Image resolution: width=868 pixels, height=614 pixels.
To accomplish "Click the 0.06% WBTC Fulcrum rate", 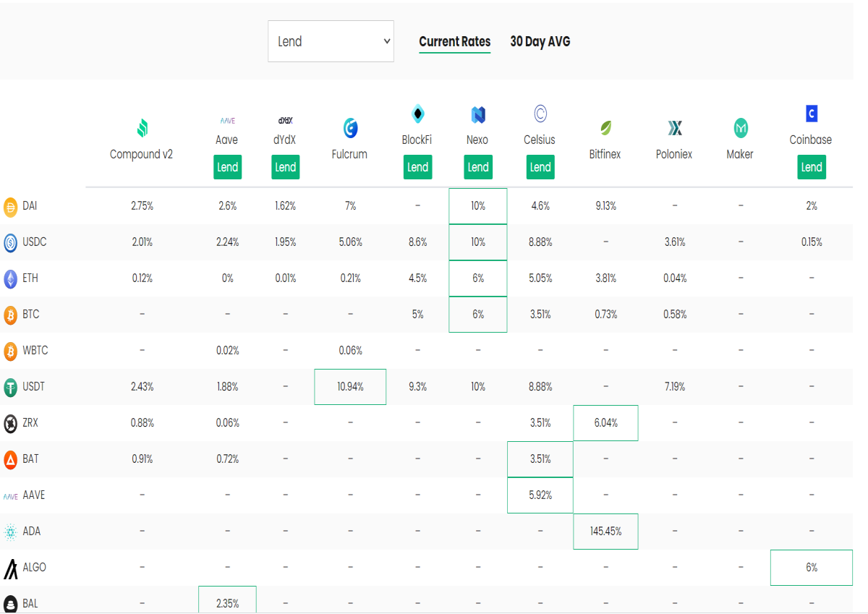I will 350,351.
